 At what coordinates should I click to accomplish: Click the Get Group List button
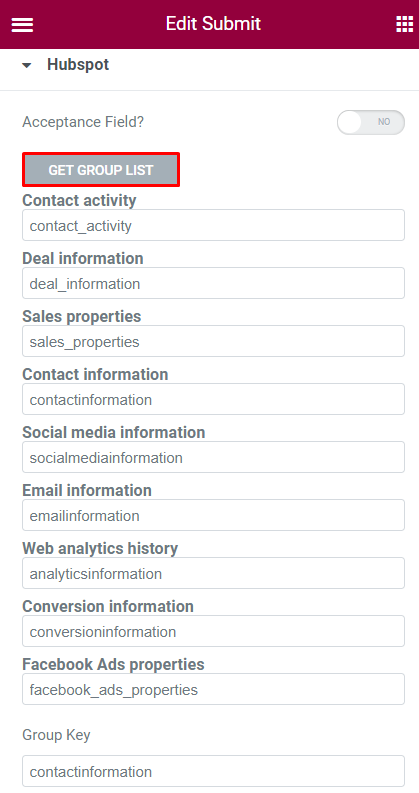click(101, 170)
